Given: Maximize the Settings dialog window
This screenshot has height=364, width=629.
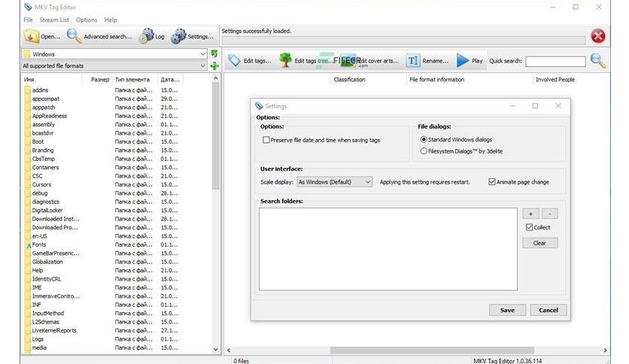Looking at the screenshot, I should click(535, 106).
